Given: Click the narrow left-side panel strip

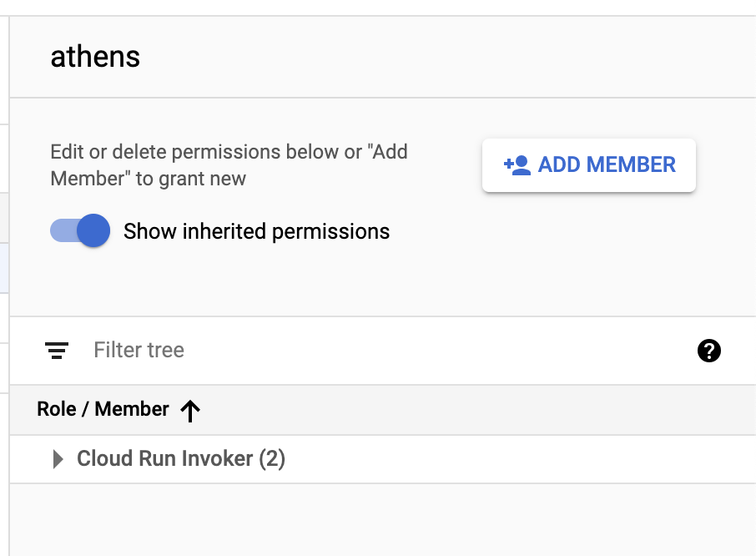Looking at the screenshot, I should pyautogui.click(x=4, y=334).
